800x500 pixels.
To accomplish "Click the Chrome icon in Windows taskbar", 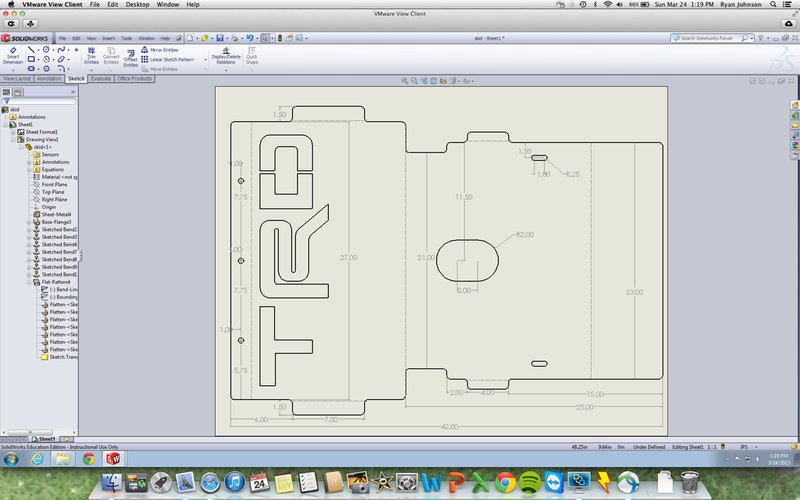I will tap(89, 459).
